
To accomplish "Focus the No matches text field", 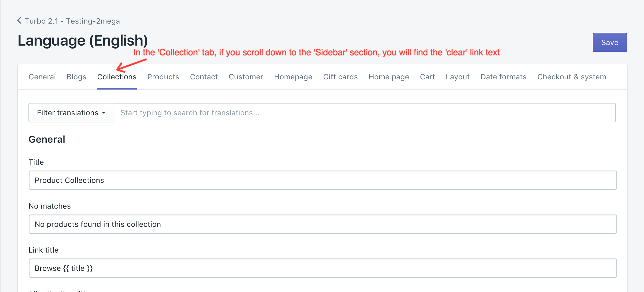I will pos(323,224).
